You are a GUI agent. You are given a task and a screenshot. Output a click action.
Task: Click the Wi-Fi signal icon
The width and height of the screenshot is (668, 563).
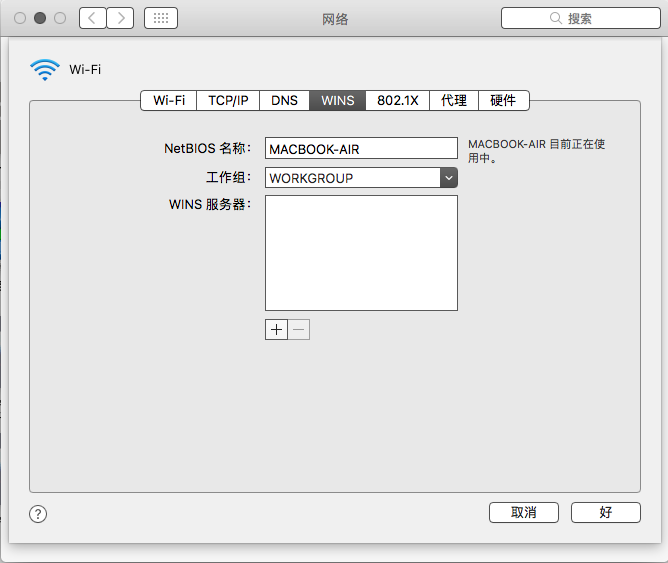[45, 69]
